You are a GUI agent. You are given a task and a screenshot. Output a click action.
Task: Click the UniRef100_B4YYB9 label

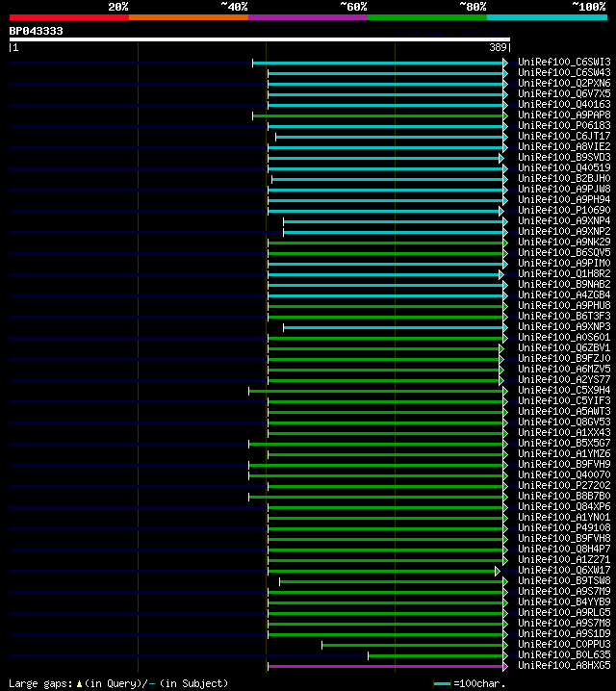pos(564,601)
